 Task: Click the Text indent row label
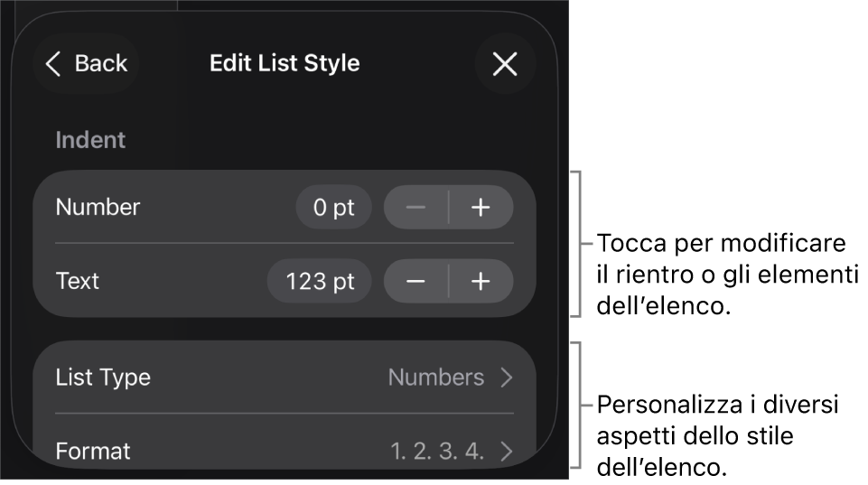(x=78, y=282)
